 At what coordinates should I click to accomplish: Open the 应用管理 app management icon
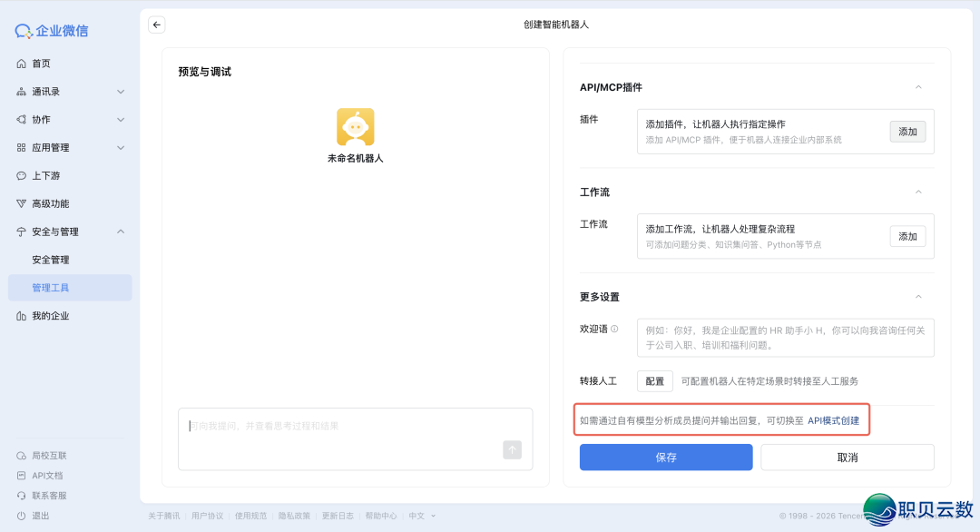coord(20,147)
